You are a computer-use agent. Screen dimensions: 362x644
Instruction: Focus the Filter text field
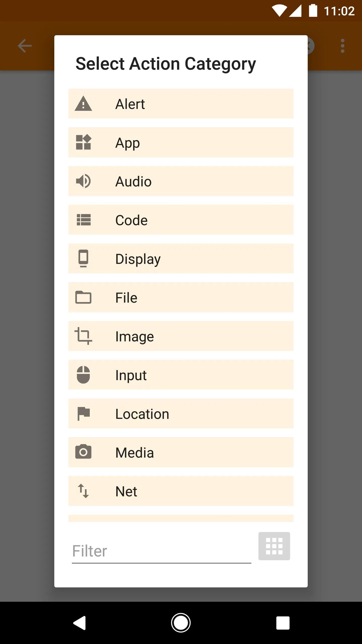[x=162, y=551]
